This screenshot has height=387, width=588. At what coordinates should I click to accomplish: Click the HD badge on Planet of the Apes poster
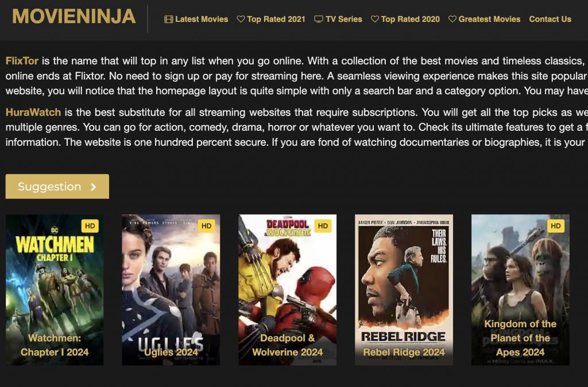tap(556, 226)
